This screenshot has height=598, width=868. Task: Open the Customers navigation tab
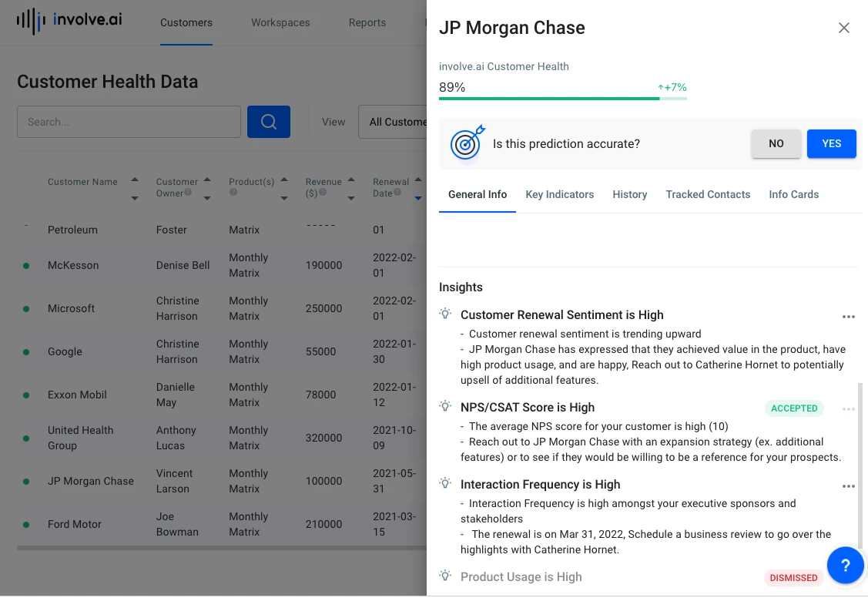(186, 22)
